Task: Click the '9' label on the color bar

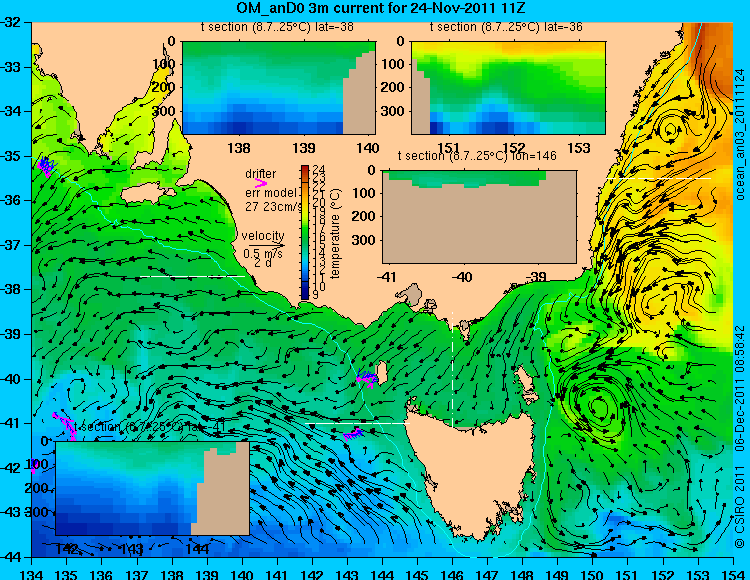Action: (315, 295)
